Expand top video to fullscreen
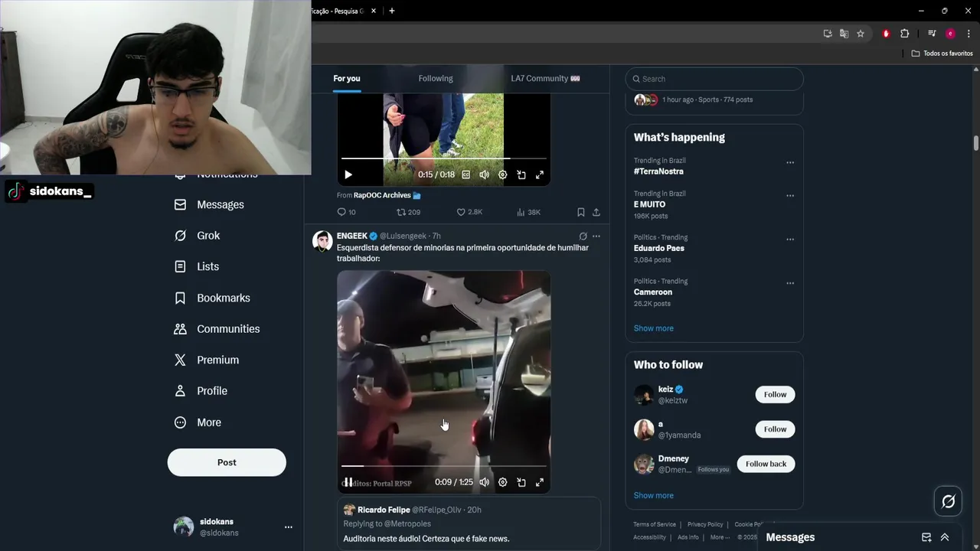The image size is (980, 551). tap(540, 174)
